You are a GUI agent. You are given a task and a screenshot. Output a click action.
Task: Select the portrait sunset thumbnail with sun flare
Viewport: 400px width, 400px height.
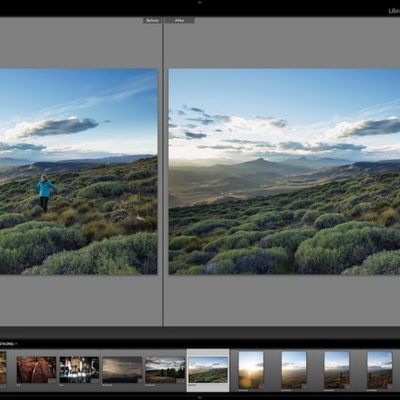tap(251, 370)
